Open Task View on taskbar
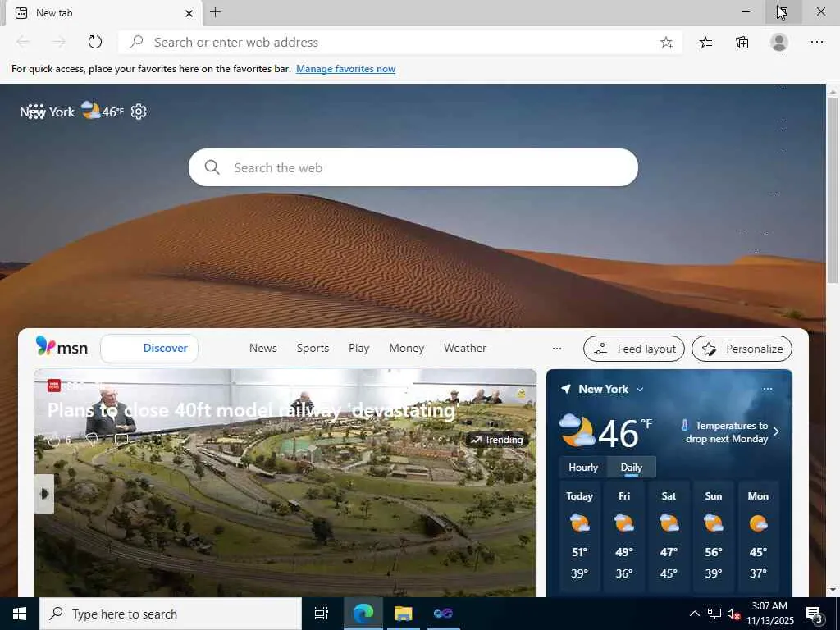Image resolution: width=840 pixels, height=630 pixels. tap(322, 614)
